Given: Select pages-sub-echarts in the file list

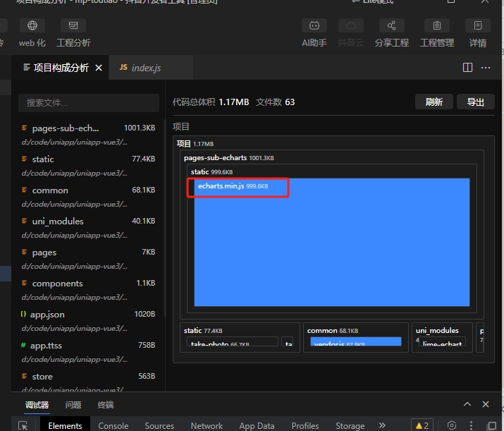Looking at the screenshot, I should 66,128.
